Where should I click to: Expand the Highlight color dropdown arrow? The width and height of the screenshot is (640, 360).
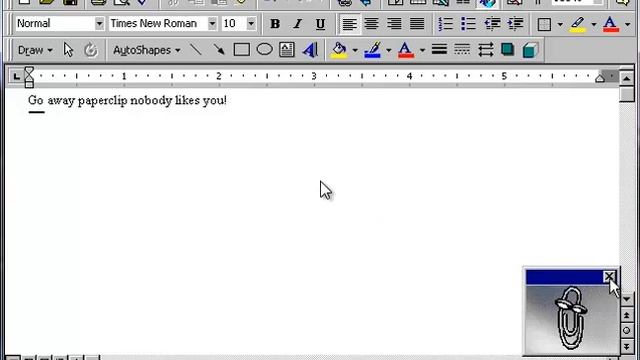(593, 24)
